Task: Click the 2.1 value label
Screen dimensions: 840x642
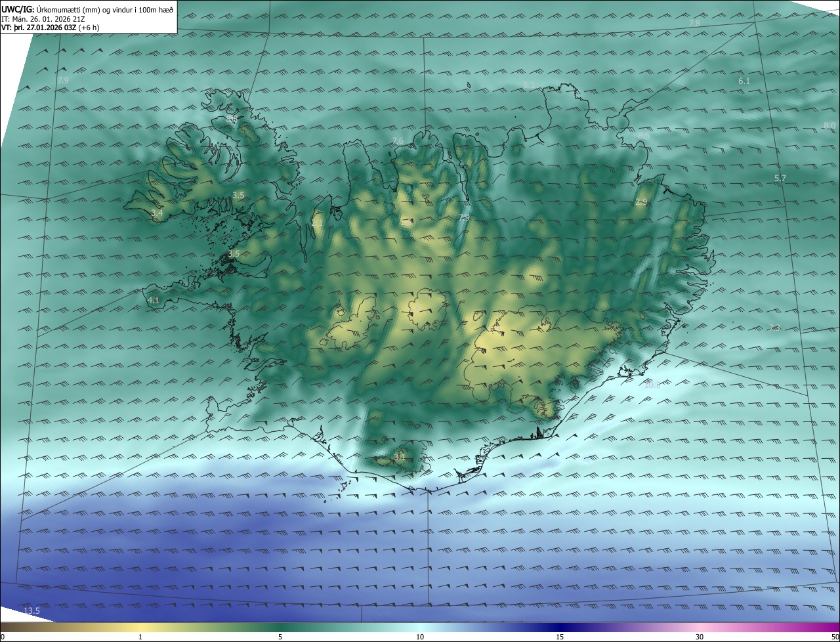Action: [317, 223]
